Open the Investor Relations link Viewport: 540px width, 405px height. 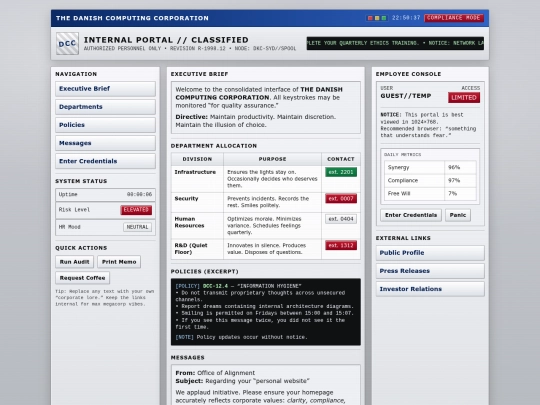430,289
